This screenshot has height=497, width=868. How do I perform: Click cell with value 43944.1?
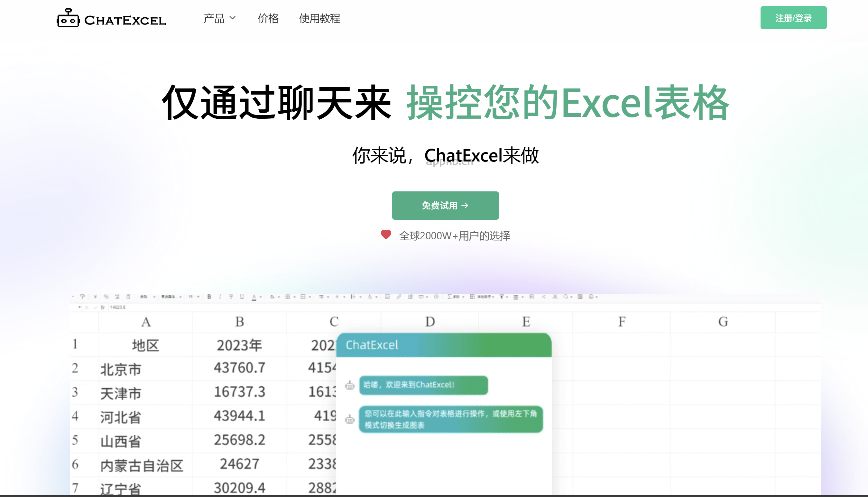point(240,416)
